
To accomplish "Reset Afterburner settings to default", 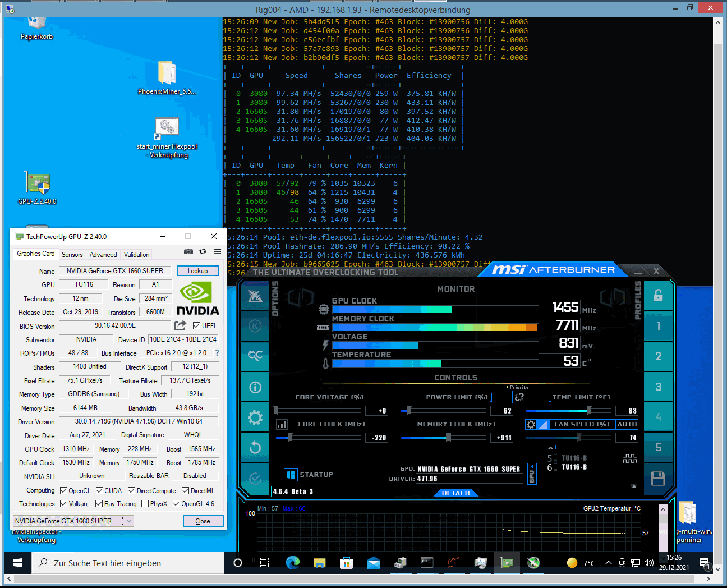I will pyautogui.click(x=255, y=448).
